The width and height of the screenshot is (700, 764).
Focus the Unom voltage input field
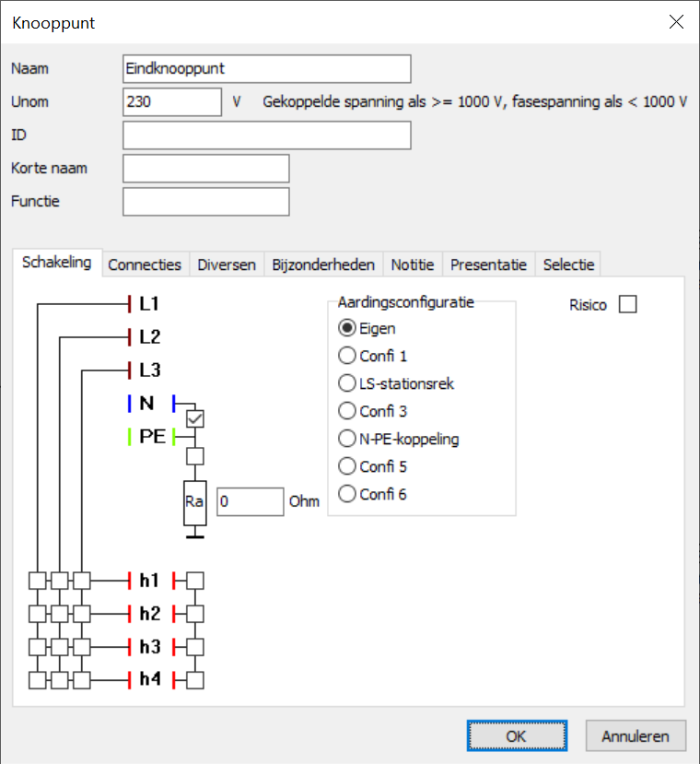click(171, 102)
